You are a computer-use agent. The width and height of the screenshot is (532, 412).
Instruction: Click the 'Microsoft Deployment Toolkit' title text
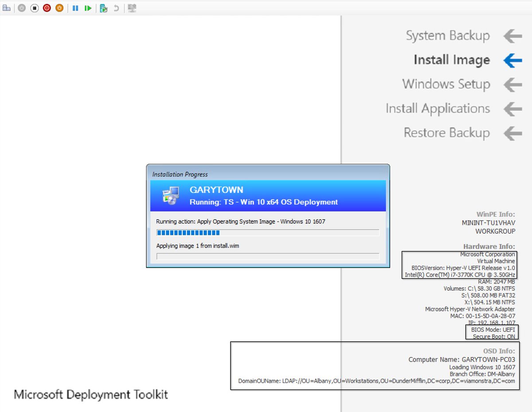(x=91, y=394)
